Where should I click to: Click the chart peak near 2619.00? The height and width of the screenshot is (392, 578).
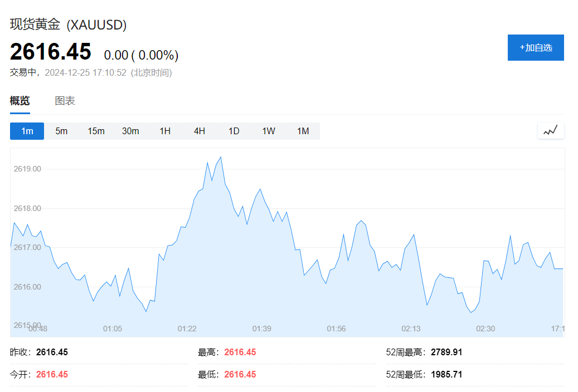click(x=221, y=157)
